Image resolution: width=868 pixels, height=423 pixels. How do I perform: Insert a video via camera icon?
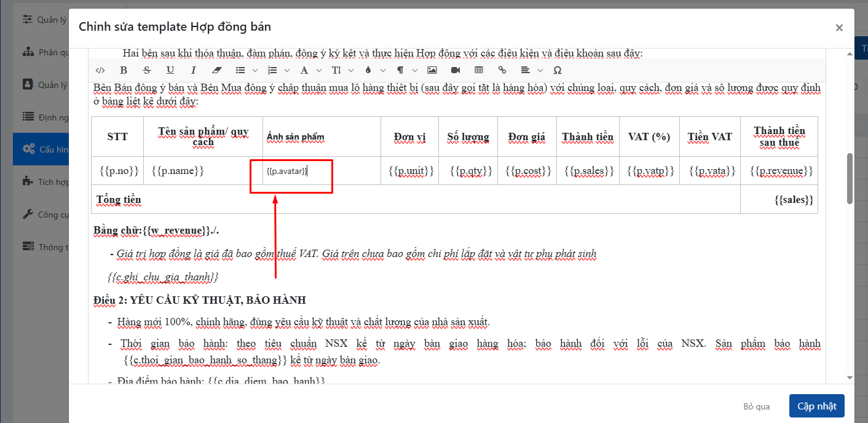456,70
